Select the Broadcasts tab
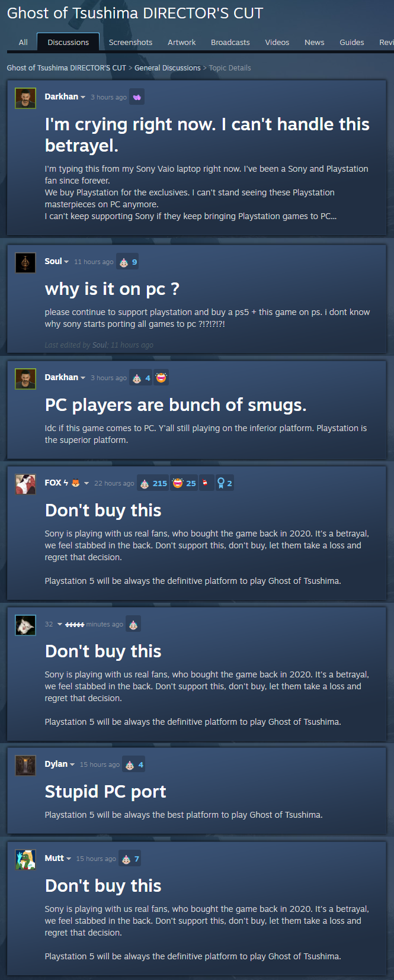 [230, 42]
